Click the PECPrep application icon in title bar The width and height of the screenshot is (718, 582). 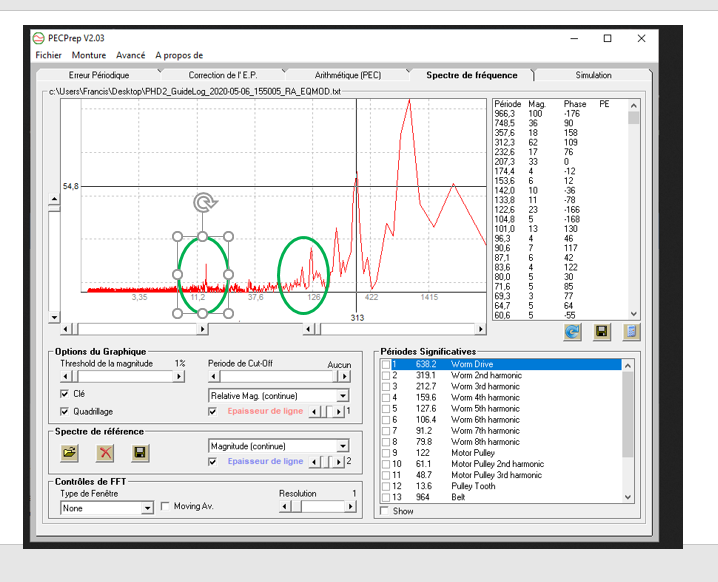click(x=38, y=38)
